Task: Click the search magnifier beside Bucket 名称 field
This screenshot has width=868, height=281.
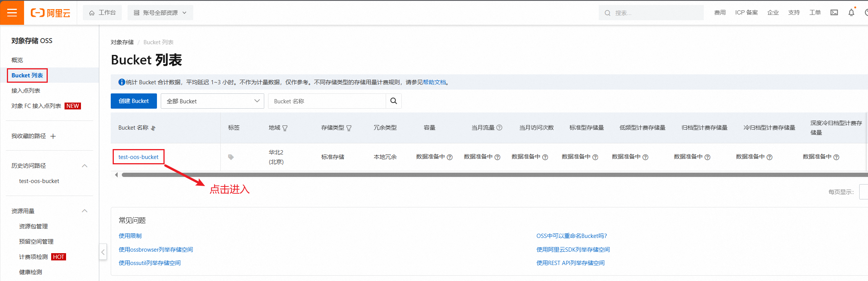Action: coord(394,101)
